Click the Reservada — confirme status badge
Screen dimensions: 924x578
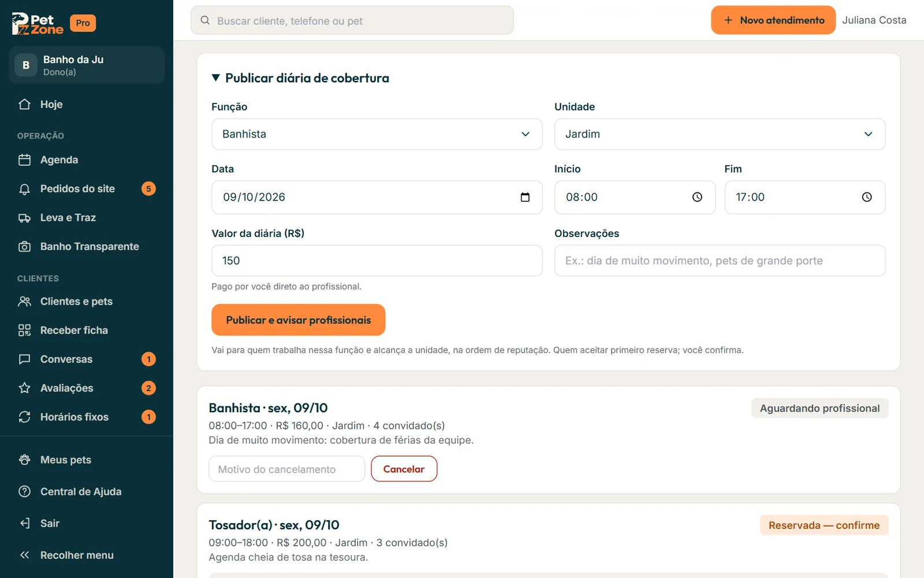pos(824,525)
